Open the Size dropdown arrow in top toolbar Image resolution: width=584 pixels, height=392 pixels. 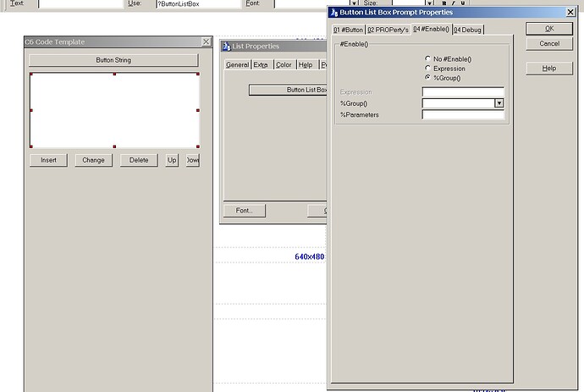tap(429, 3)
